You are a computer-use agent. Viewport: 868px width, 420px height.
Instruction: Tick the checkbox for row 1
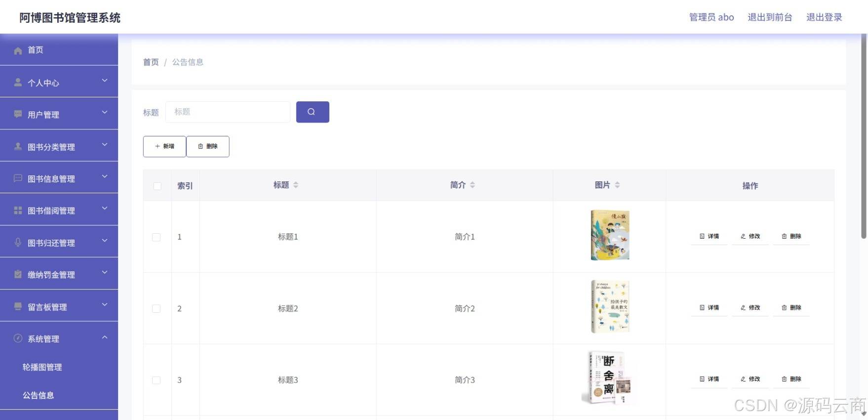click(157, 237)
